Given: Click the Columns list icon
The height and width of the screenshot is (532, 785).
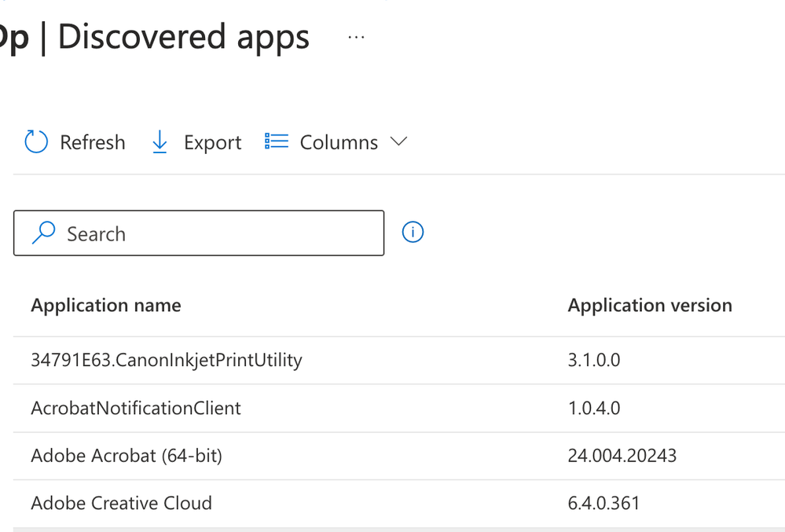Looking at the screenshot, I should coord(277,141).
